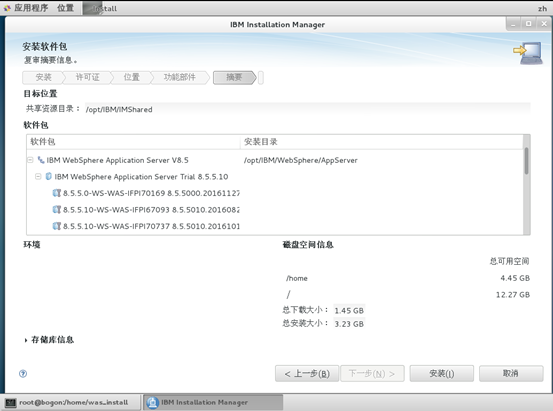Click the 取消 cancel button
Image resolution: width=553 pixels, height=411 pixels.
[x=511, y=374]
